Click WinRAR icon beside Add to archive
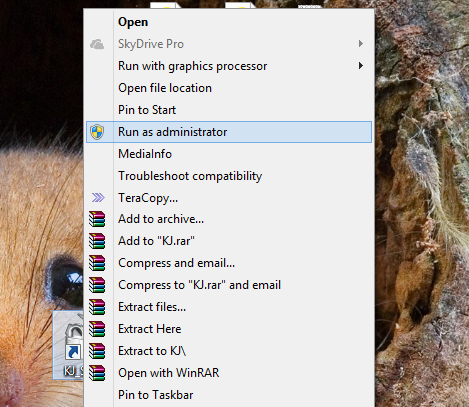Viewport: 469px width, 407px height. point(97,219)
